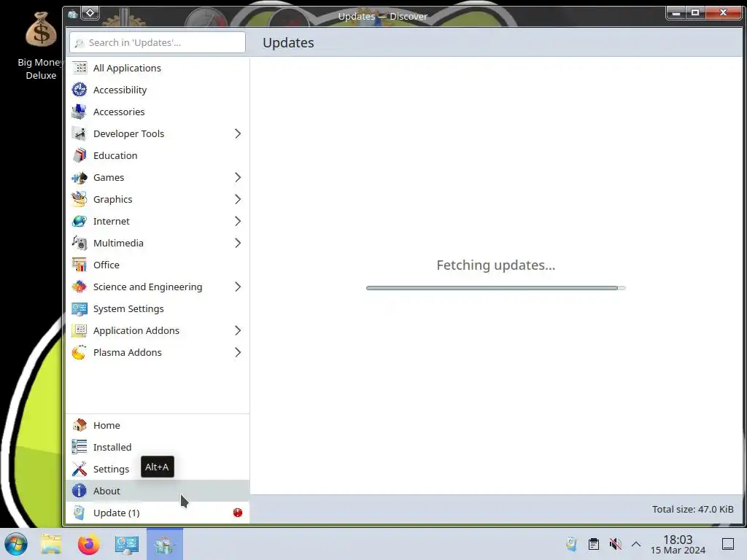
Task: Click the Application Addons icon
Action: pos(79,331)
